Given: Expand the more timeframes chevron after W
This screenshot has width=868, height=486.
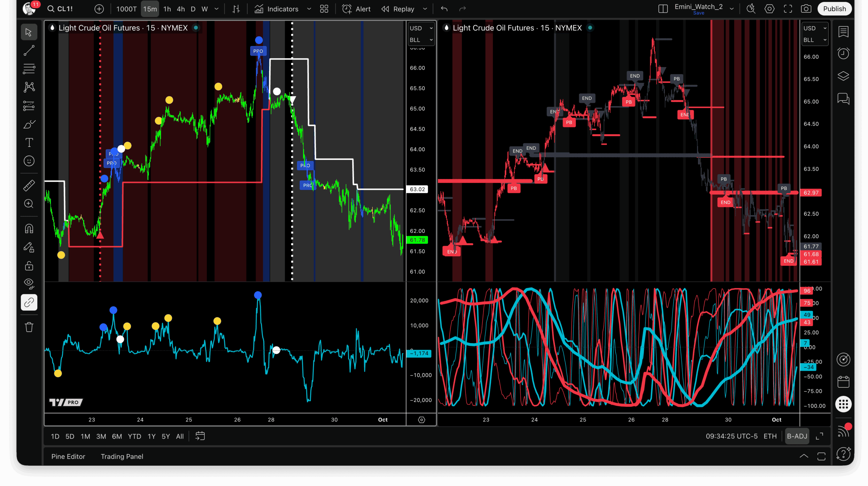Looking at the screenshot, I should point(216,9).
